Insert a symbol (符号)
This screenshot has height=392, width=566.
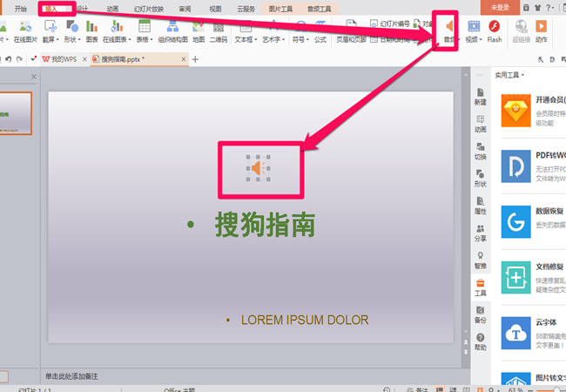tap(300, 31)
